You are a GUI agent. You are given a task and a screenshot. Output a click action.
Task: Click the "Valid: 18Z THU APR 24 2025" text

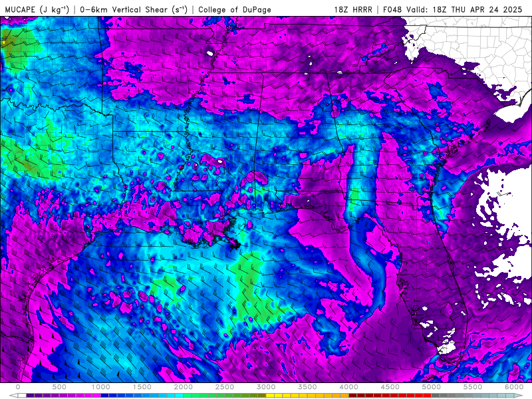tap(464, 9)
